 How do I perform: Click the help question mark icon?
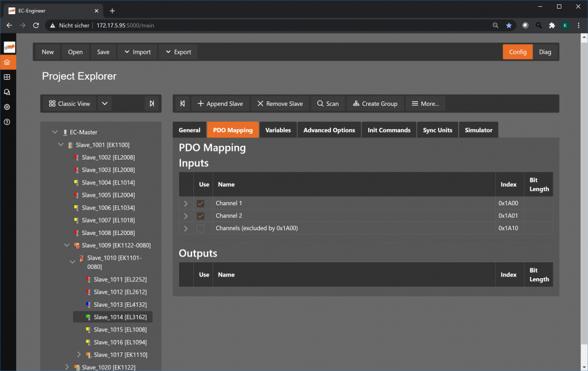point(7,122)
